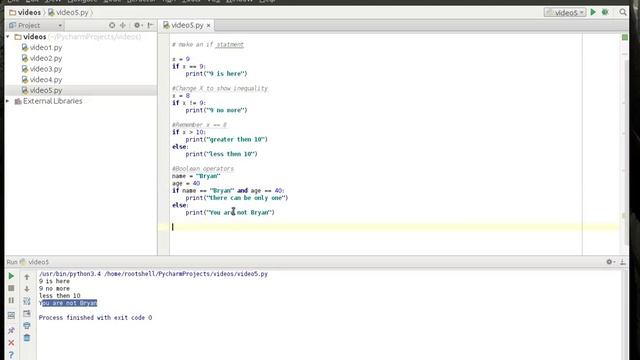Image resolution: width=640 pixels, height=360 pixels.
Task: Click the video5.py breadcrumb
Action: (x=68, y=13)
